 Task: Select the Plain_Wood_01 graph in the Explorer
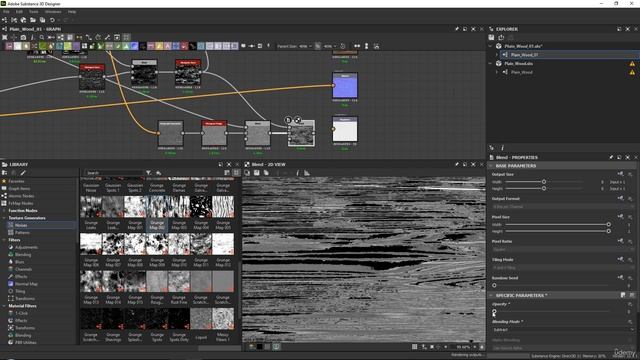point(524,55)
